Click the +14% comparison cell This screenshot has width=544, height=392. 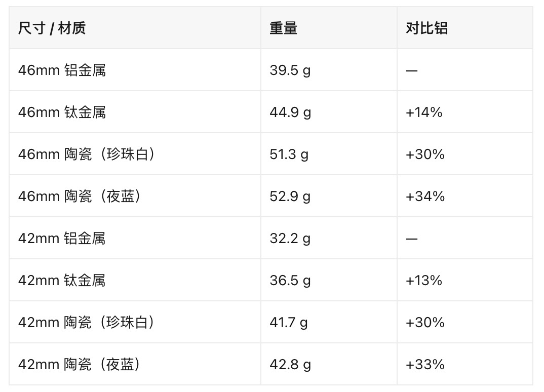424,112
